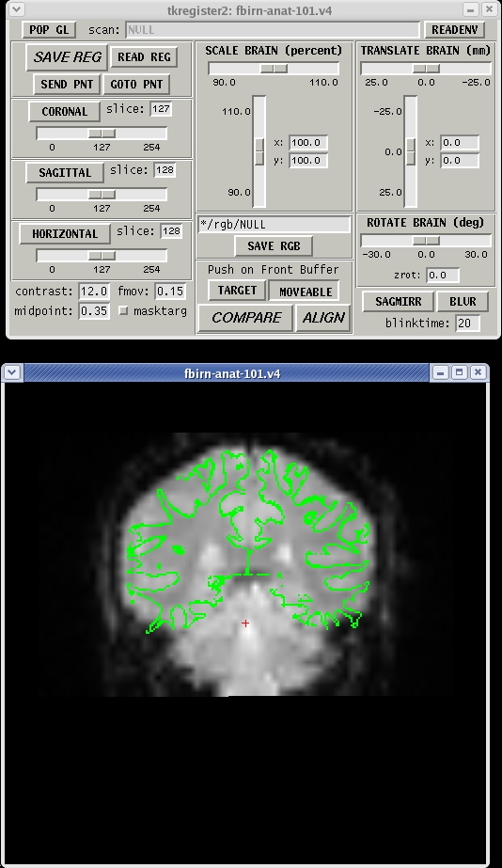Apply BLUR to the image

point(463,302)
